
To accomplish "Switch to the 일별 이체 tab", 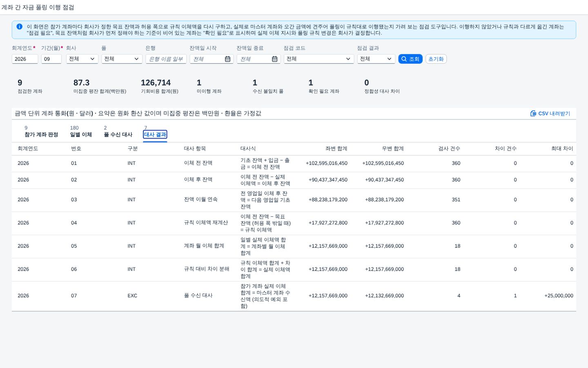I will click(x=81, y=135).
